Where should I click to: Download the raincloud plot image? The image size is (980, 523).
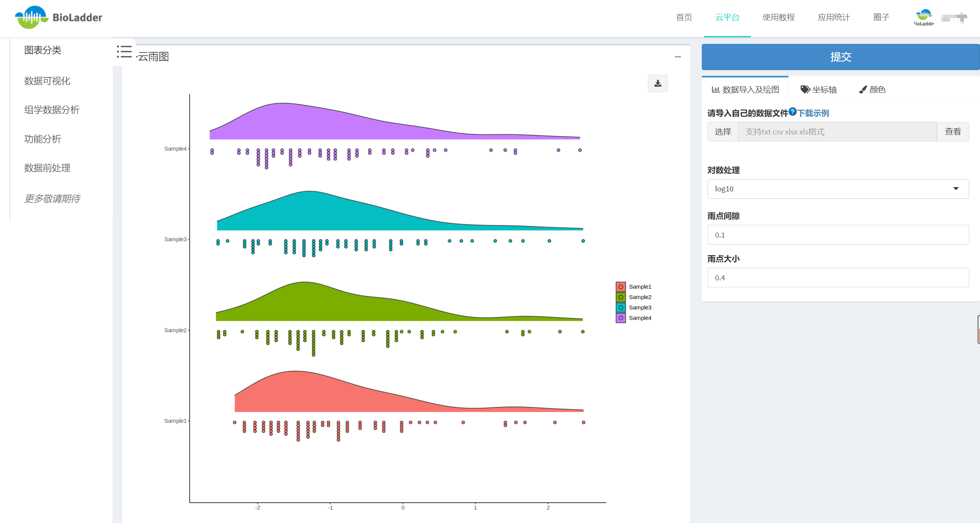tap(658, 84)
